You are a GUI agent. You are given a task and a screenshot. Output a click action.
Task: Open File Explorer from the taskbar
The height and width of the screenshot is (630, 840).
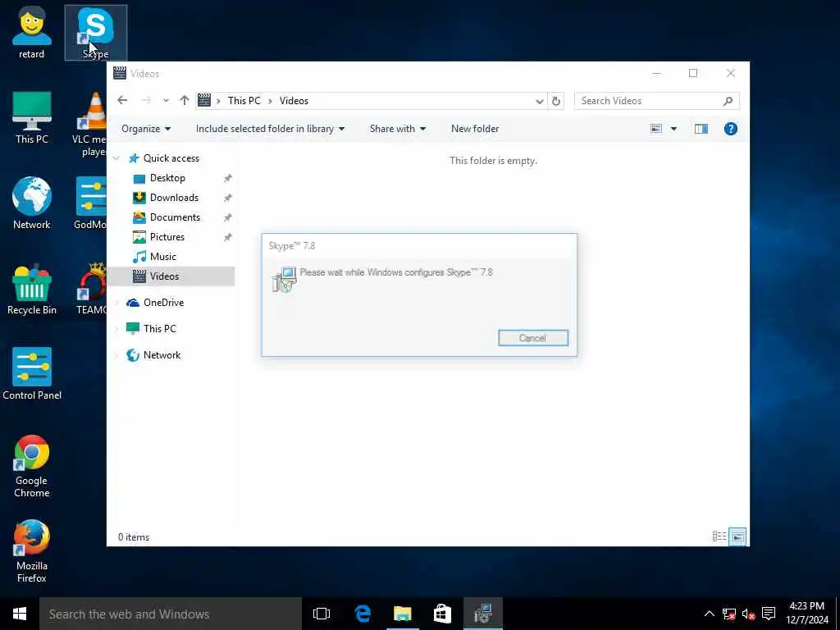click(x=402, y=614)
